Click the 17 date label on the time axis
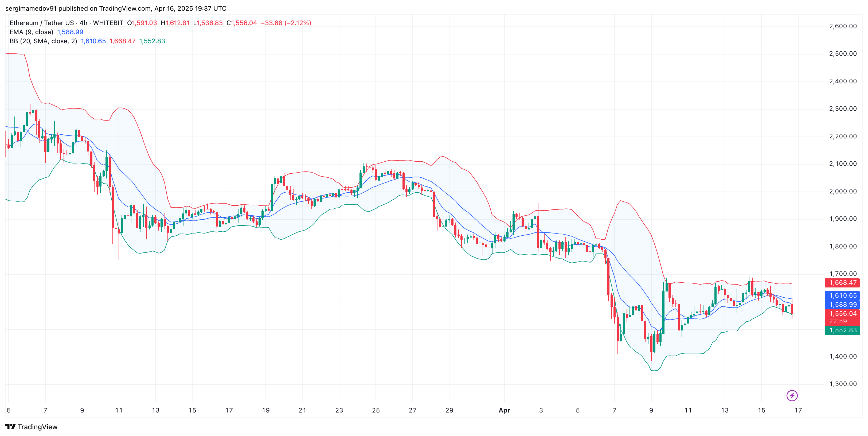868x436 pixels. (x=798, y=410)
